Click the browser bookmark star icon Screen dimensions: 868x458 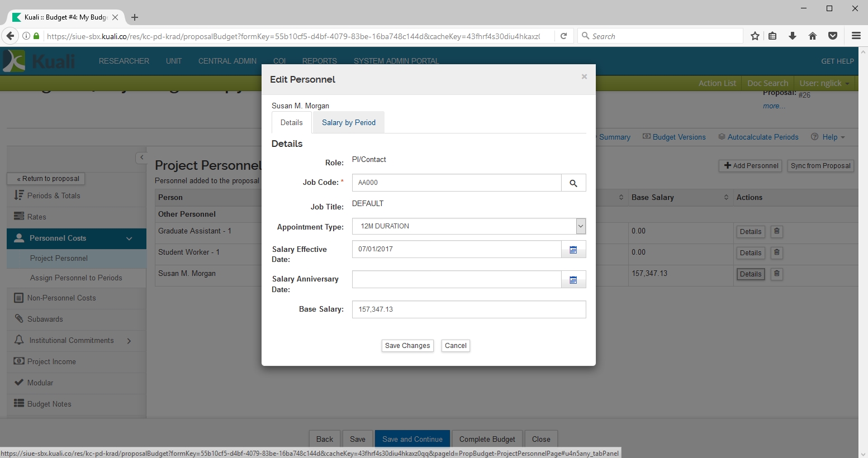click(x=755, y=36)
